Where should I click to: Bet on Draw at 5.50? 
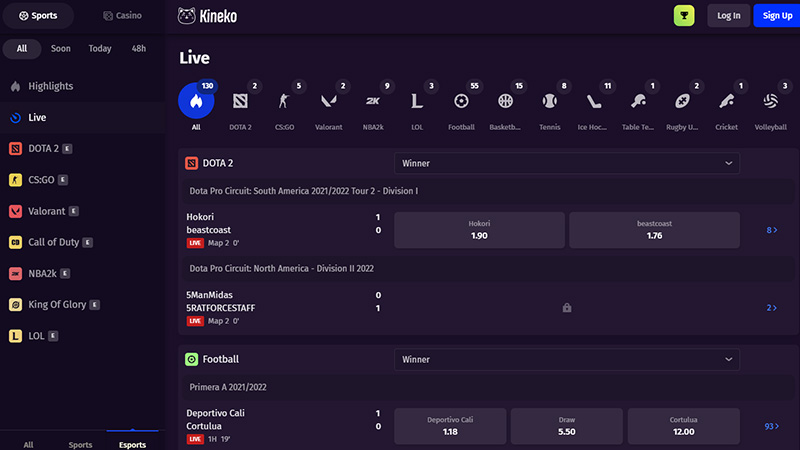pyautogui.click(x=566, y=426)
